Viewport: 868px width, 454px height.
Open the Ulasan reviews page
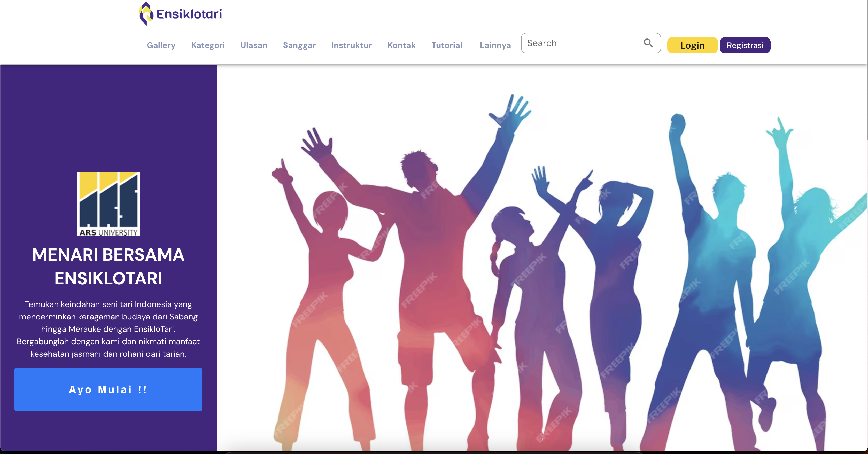coord(254,45)
